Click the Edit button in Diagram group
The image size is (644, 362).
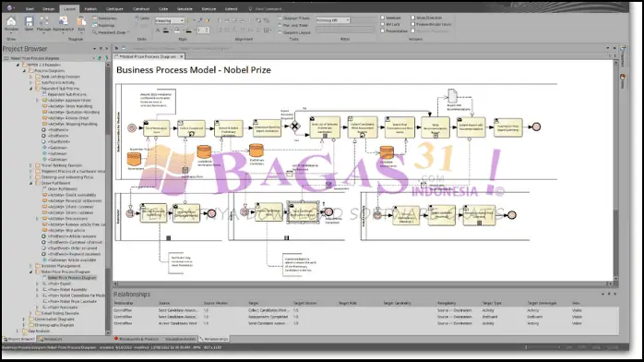81,24
